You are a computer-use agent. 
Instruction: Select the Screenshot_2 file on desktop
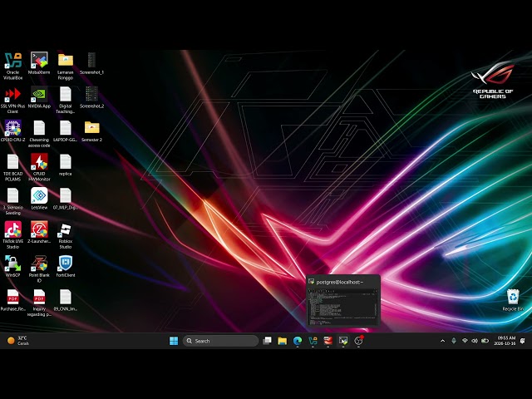tap(91, 97)
